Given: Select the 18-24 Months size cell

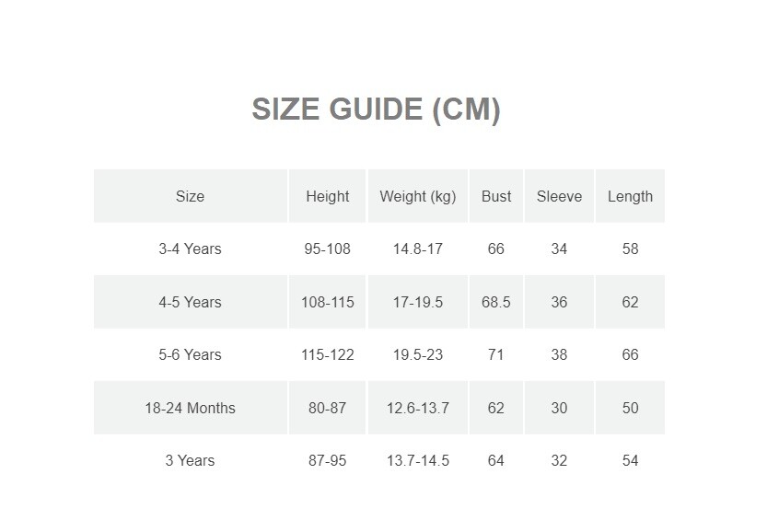Looking at the screenshot, I should [x=190, y=408].
